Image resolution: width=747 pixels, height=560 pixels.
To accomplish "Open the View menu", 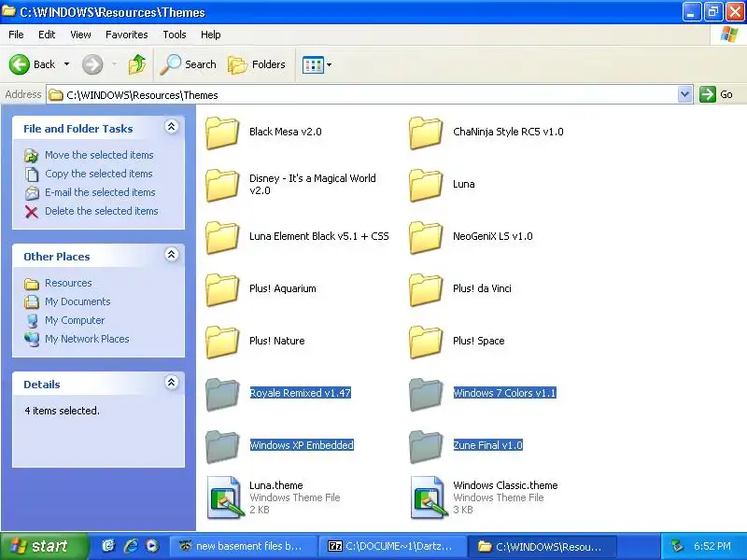I will click(80, 35).
